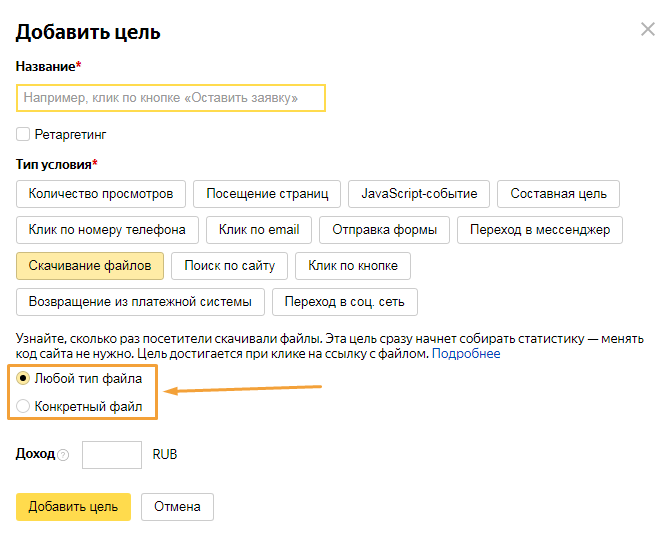Select the Клик по кнопке condition
The height and width of the screenshot is (538, 672).
pos(353,266)
